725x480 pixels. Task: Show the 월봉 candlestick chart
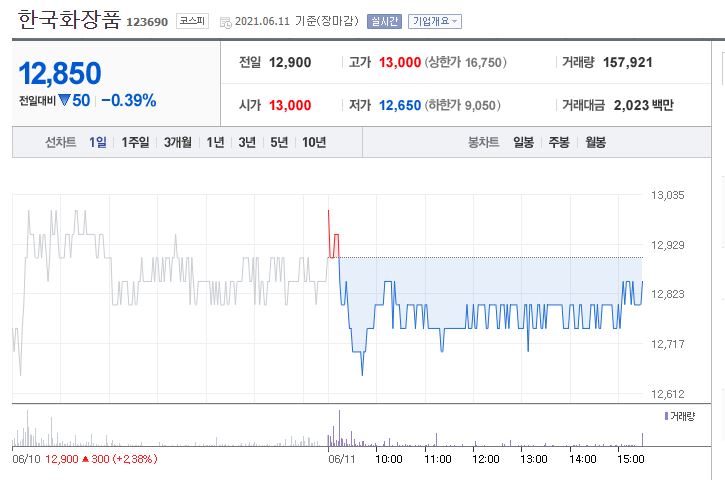pos(596,142)
